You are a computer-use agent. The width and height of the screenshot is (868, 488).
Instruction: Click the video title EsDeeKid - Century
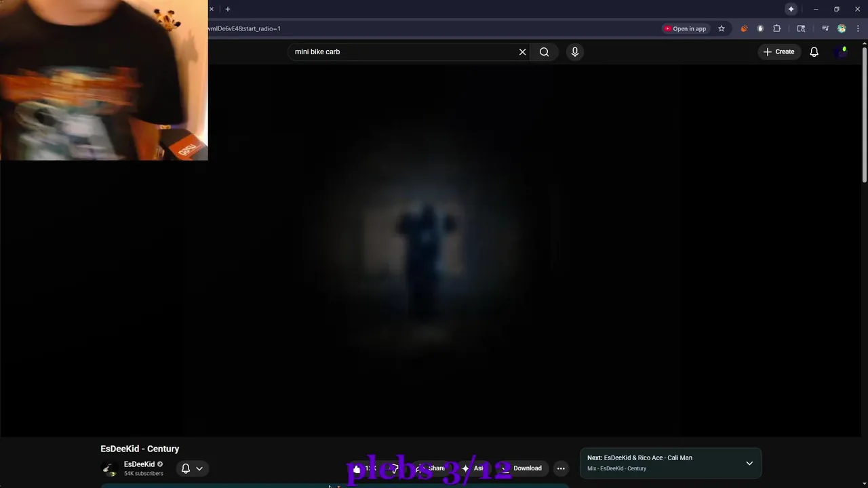[140, 449]
